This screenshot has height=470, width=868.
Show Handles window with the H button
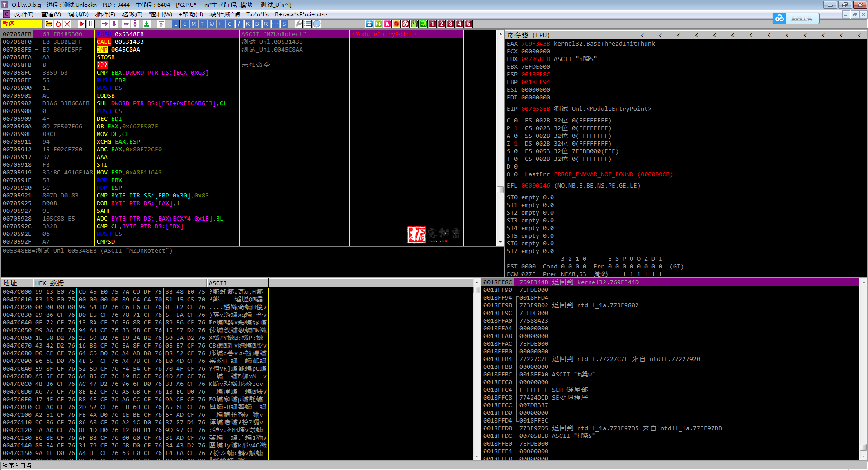[221, 24]
